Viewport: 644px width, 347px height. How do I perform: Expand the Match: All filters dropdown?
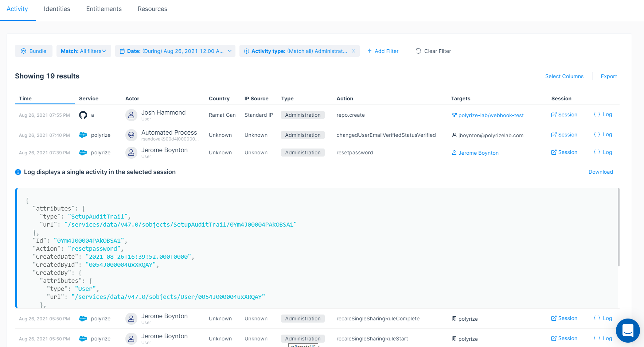point(83,51)
